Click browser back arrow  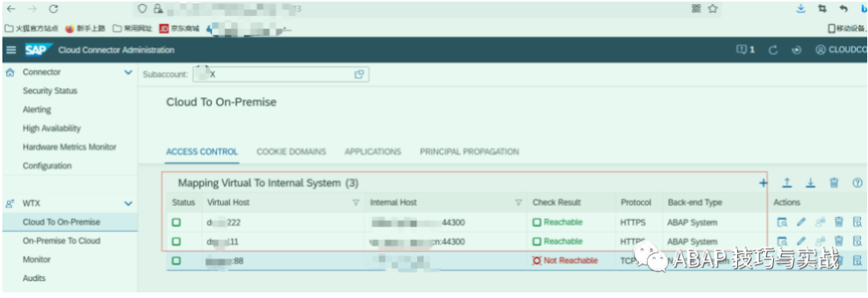point(11,9)
